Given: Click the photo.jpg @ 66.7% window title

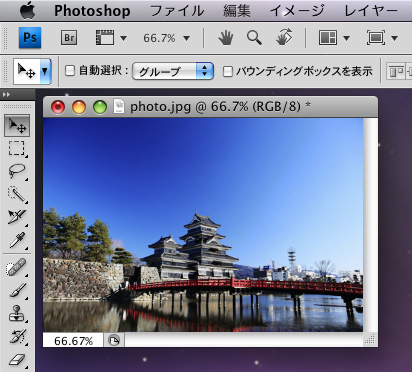Looking at the screenshot, I should (x=220, y=107).
